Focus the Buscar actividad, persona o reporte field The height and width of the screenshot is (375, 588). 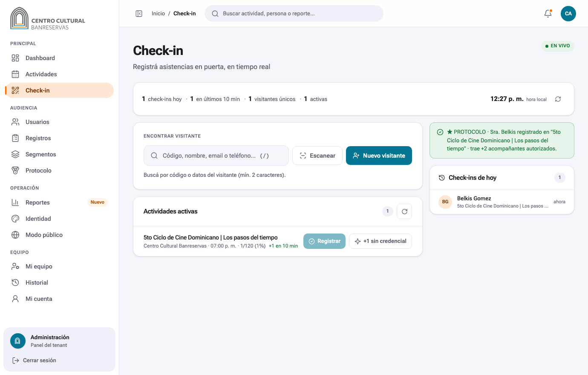pyautogui.click(x=294, y=14)
